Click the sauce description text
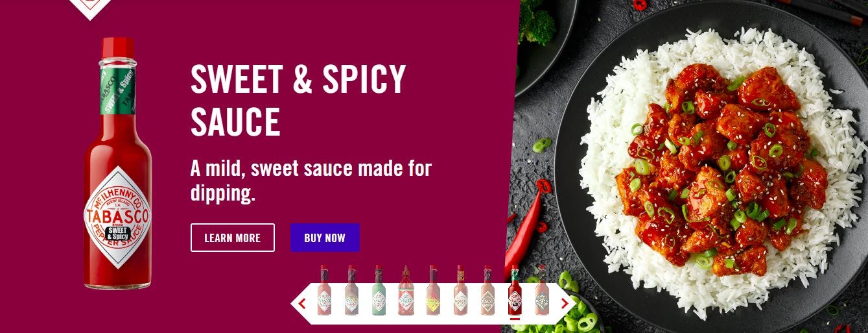868x333 pixels. pos(311,180)
